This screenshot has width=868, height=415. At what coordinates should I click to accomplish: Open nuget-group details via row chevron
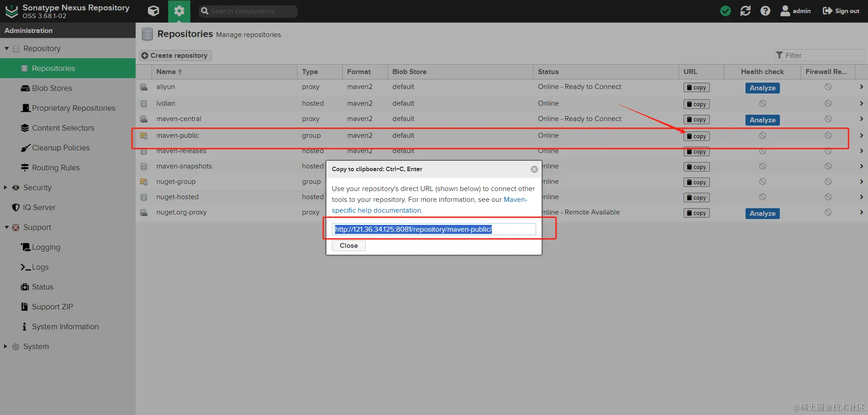click(861, 182)
